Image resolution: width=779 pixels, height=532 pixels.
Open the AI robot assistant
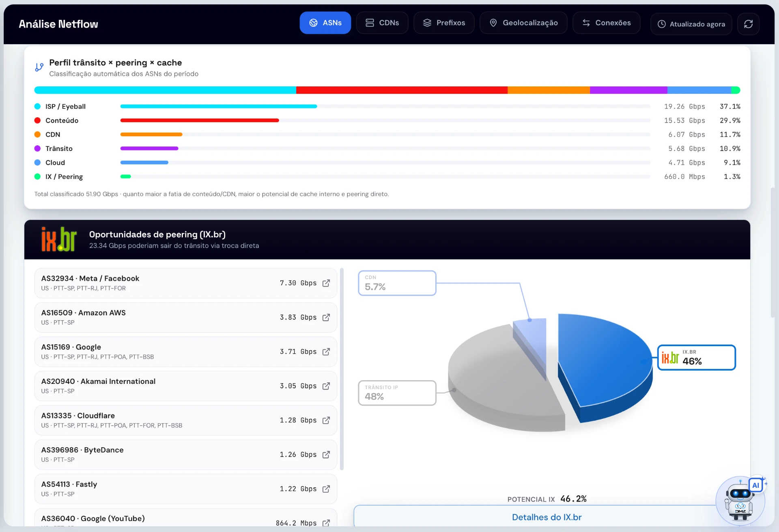pos(740,501)
